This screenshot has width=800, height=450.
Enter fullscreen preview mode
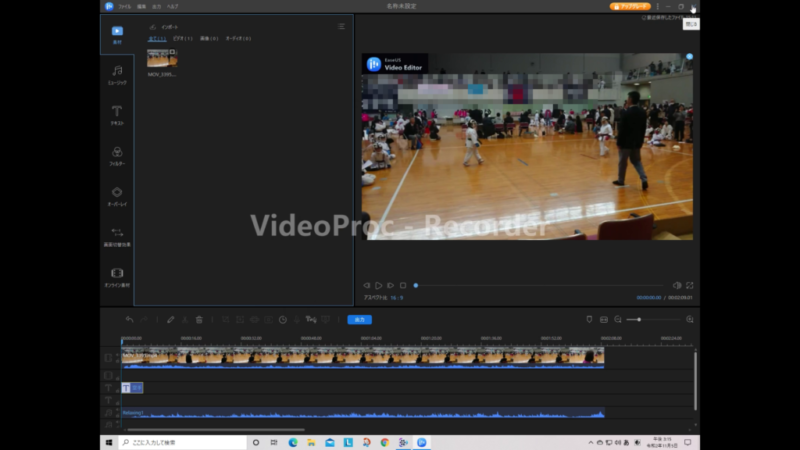coord(690,285)
